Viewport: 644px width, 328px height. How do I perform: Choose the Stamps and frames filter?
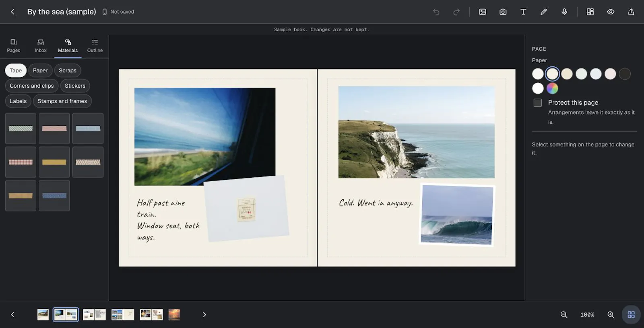(62, 101)
